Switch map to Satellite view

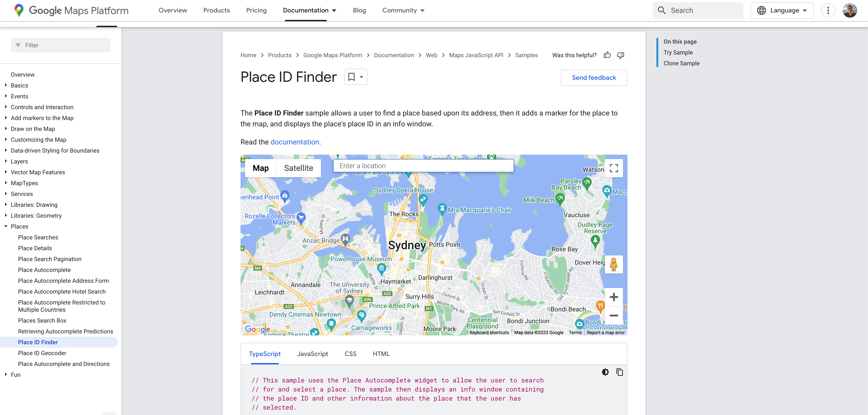(299, 168)
